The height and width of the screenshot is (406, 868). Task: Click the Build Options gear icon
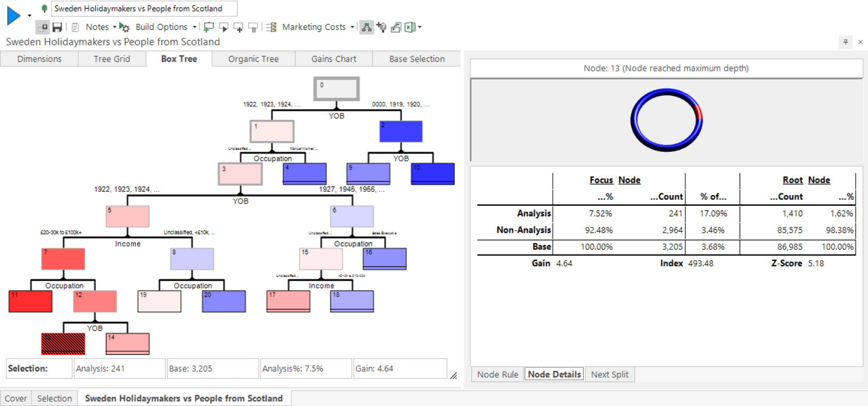click(124, 27)
